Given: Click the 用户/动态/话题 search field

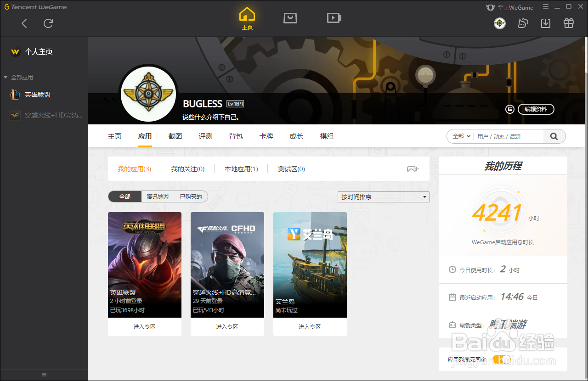Looking at the screenshot, I should (x=509, y=136).
